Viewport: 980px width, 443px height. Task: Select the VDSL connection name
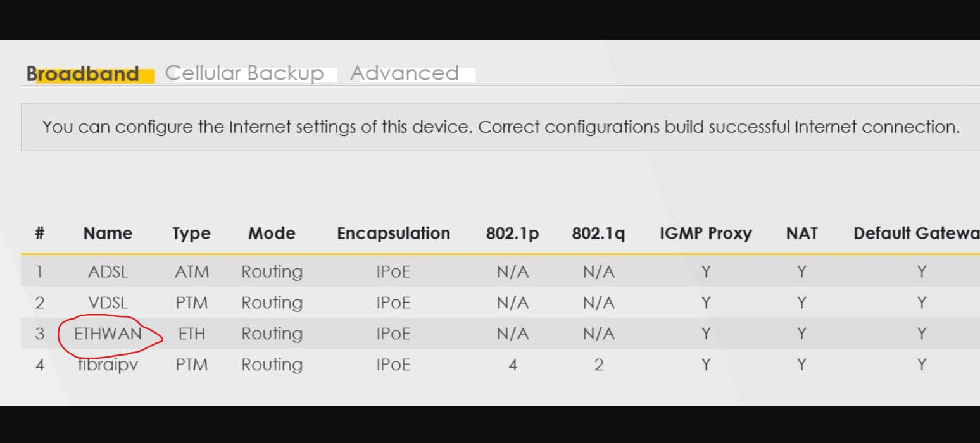coord(108,303)
